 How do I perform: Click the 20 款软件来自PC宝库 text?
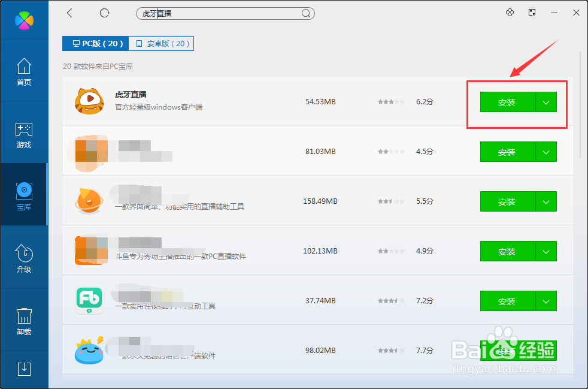coord(98,67)
